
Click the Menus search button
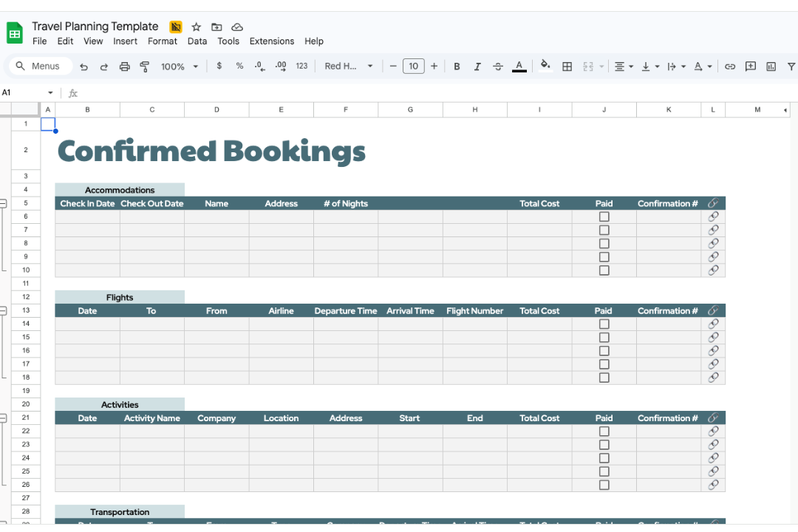(39, 66)
